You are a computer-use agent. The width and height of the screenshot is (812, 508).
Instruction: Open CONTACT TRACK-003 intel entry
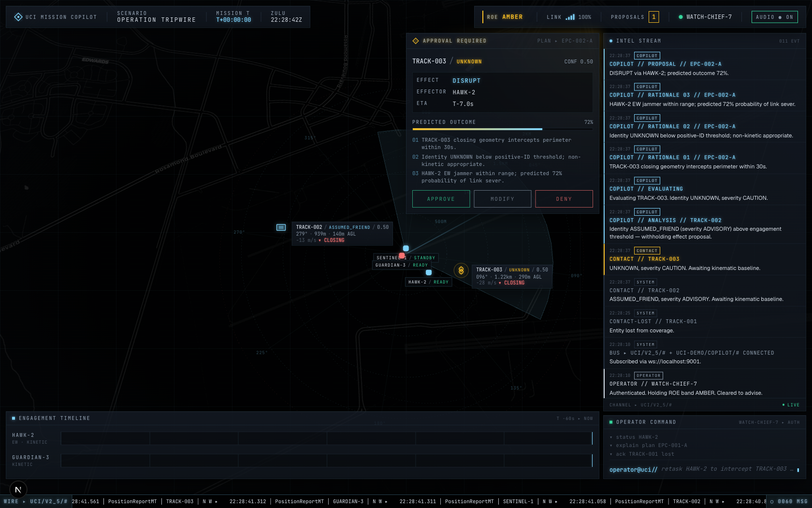[x=704, y=260]
